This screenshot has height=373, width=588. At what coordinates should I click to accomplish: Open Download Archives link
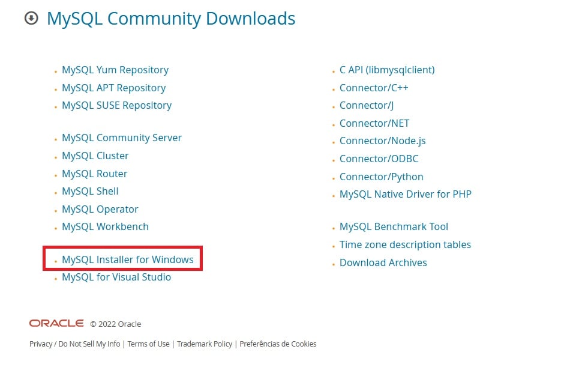coord(383,262)
